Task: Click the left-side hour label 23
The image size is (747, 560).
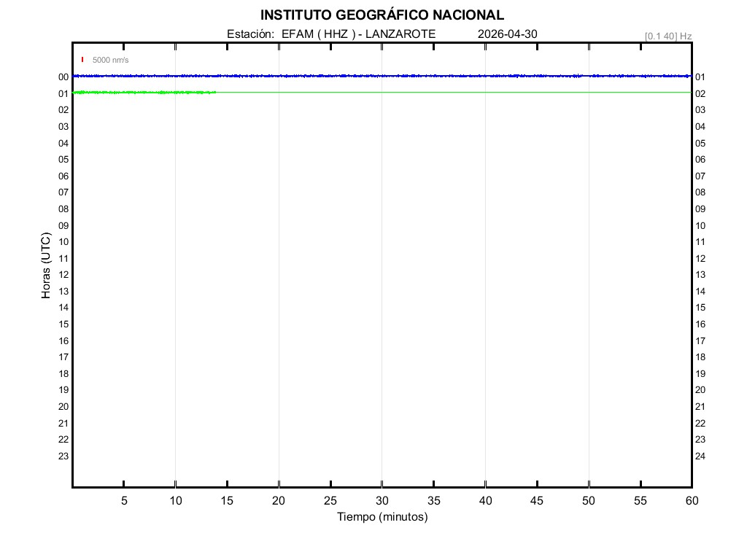Action: (x=63, y=456)
